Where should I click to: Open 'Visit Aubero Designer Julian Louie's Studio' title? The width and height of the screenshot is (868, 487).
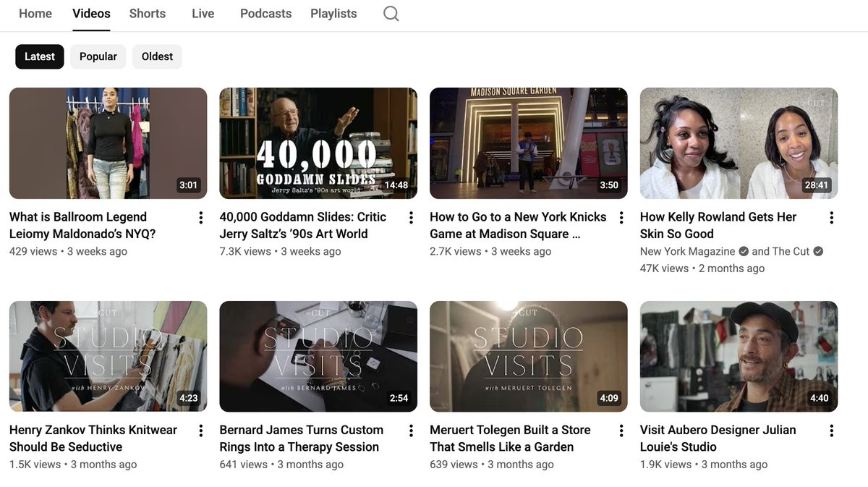click(x=718, y=438)
